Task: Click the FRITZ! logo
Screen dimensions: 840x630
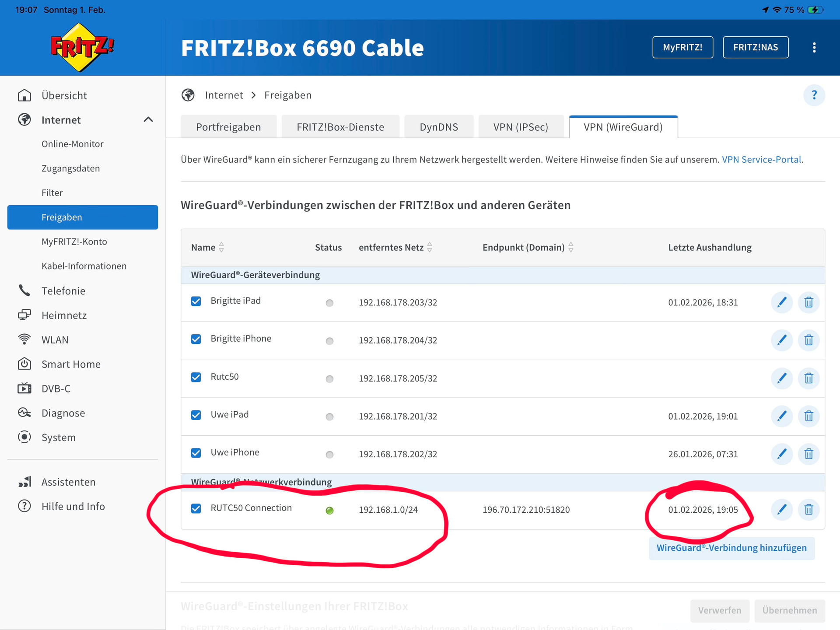Action: coord(82,47)
